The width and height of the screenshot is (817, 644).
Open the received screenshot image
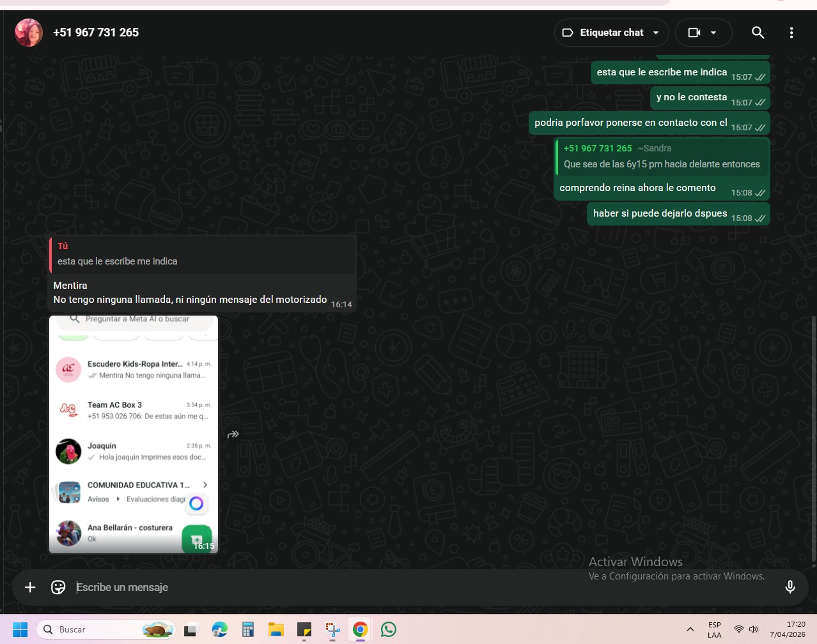coord(134,434)
